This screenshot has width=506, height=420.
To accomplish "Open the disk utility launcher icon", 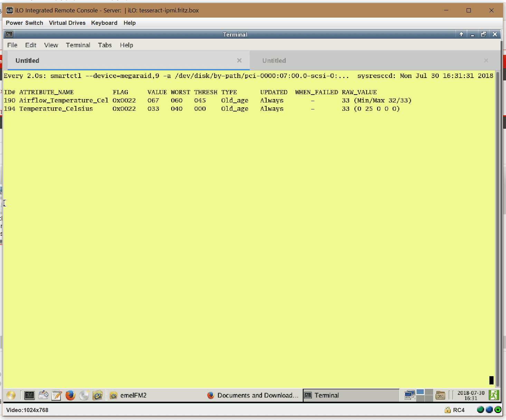I will 43,395.
